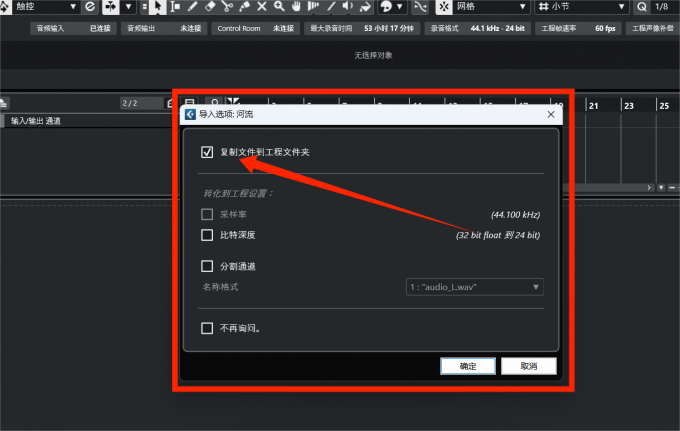680x431 pixels.
Task: Click the (32 bit float 到 24 bit) value
Action: pos(498,235)
